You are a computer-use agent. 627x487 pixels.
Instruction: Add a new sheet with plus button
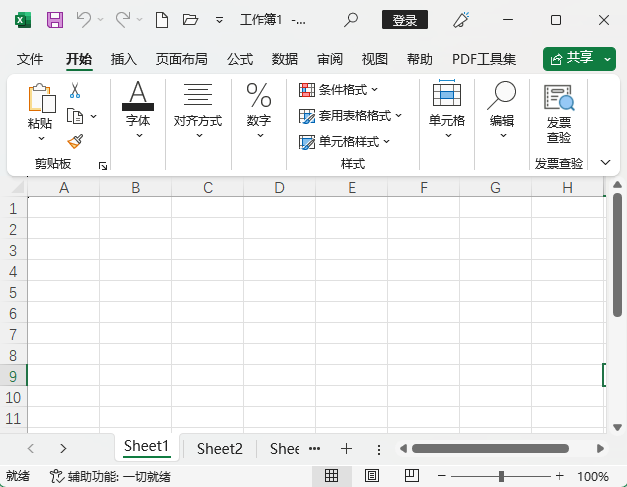[346, 449]
